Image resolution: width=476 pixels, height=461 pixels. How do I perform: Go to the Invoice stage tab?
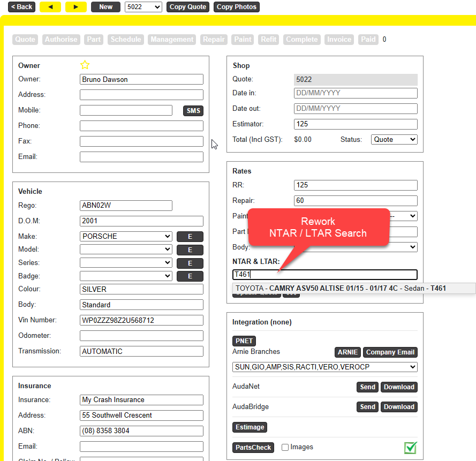[x=339, y=40]
